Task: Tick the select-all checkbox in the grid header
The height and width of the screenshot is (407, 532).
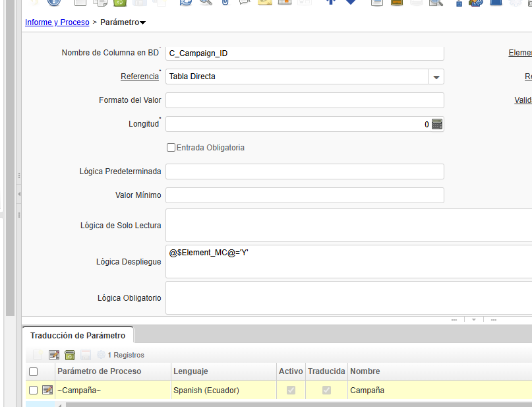Action: pos(34,371)
